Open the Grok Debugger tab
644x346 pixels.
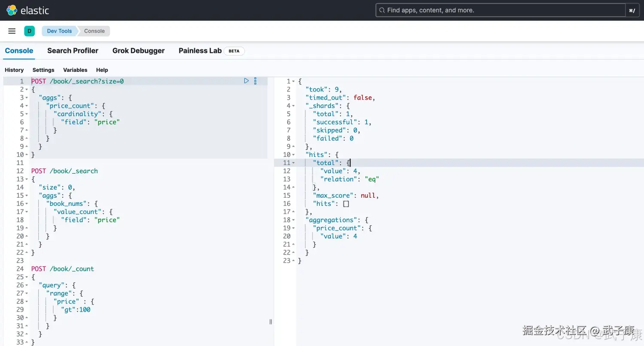pos(139,51)
